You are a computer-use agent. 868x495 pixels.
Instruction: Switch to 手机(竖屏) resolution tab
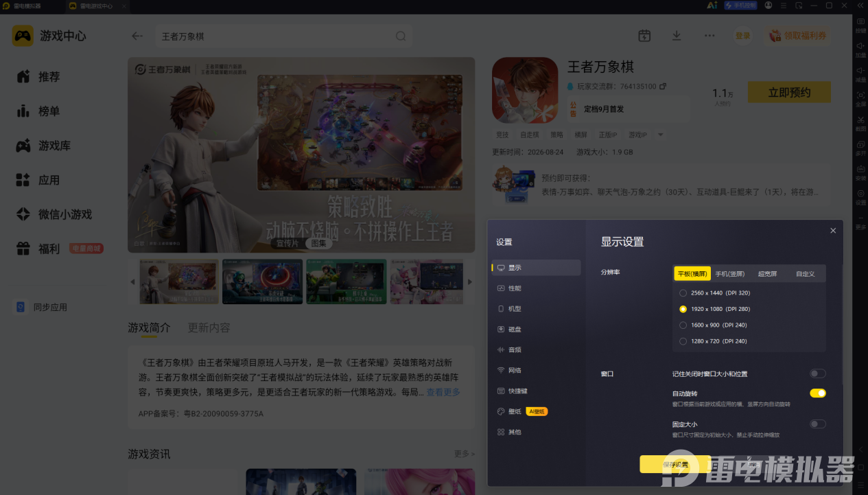[730, 273]
